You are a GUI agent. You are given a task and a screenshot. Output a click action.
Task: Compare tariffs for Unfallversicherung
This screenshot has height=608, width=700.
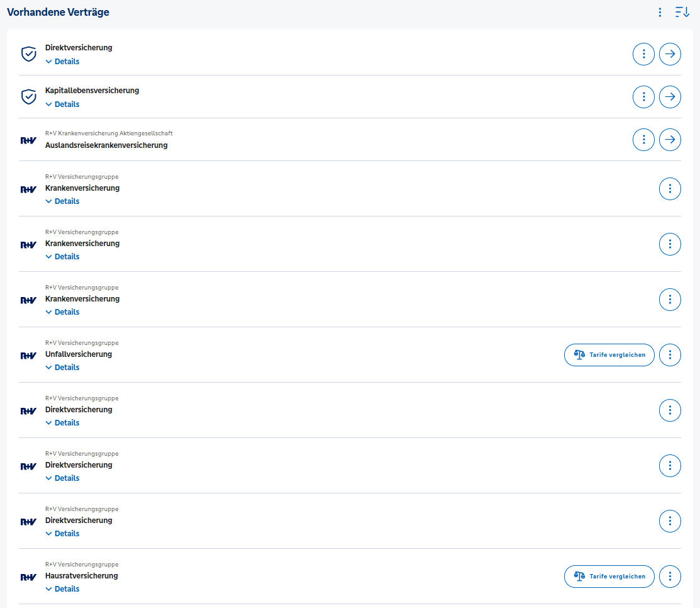[609, 355]
